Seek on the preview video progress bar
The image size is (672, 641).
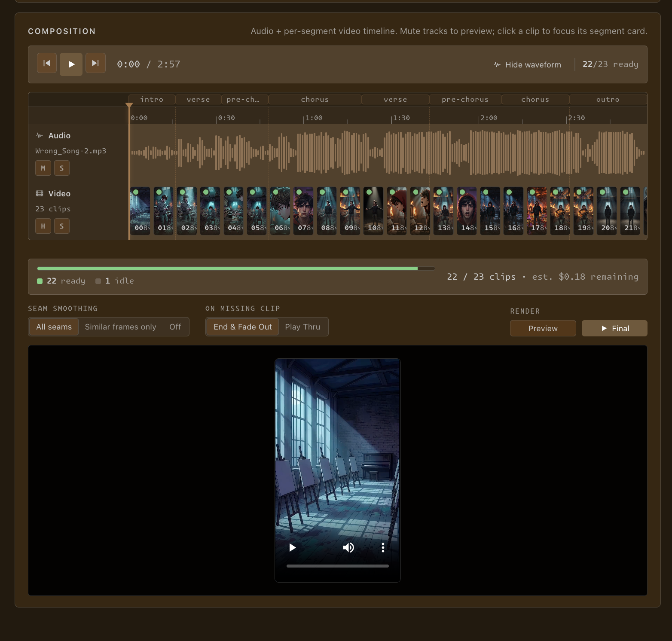[338, 566]
